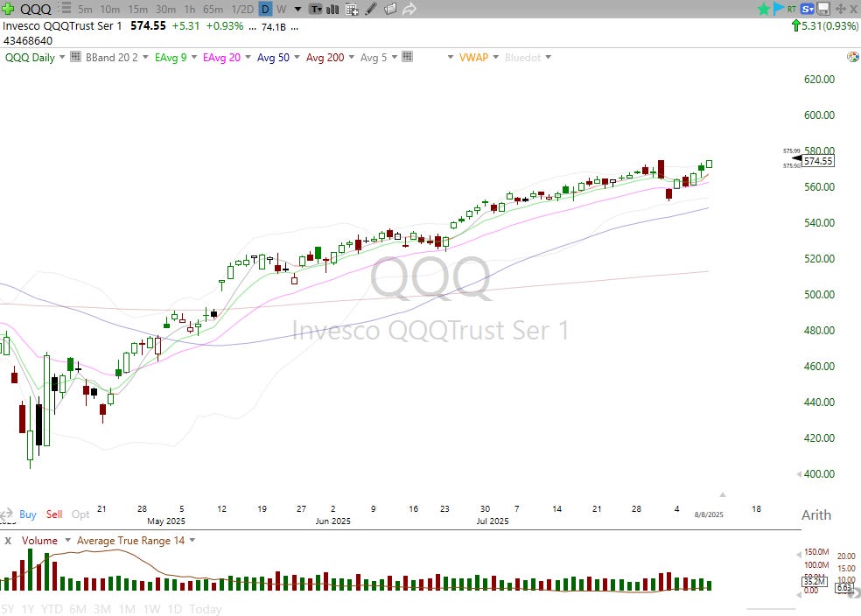
Task: Select the 1h timeframe
Action: click(x=190, y=10)
